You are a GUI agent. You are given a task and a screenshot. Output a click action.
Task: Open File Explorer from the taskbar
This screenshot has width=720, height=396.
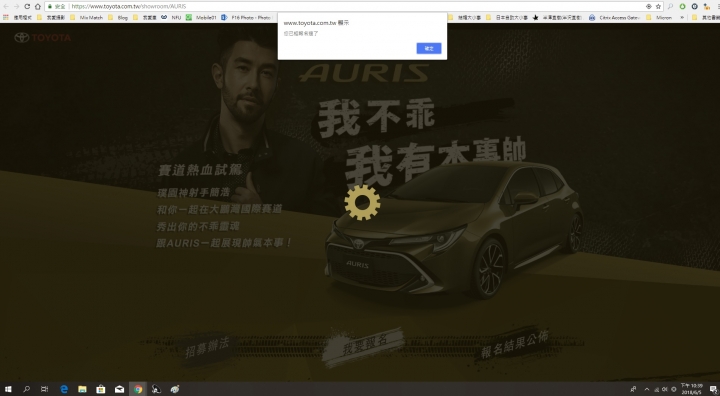pyautogui.click(x=82, y=389)
